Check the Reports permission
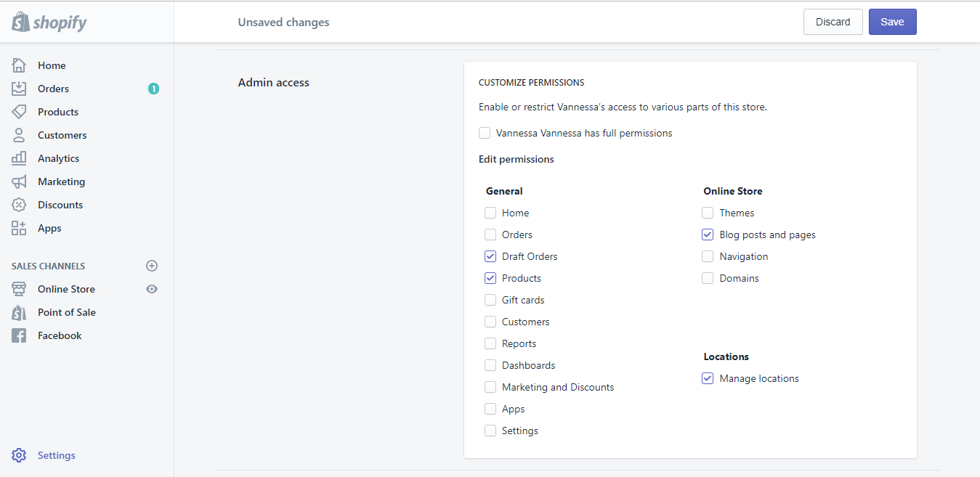Image resolution: width=980 pixels, height=477 pixels. tap(490, 343)
